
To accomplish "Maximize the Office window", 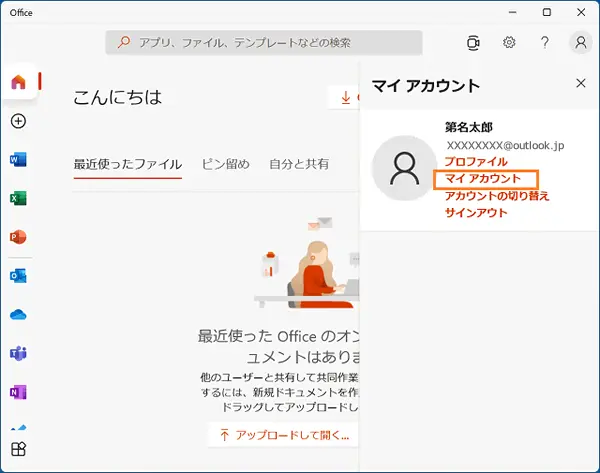I will tap(547, 12).
